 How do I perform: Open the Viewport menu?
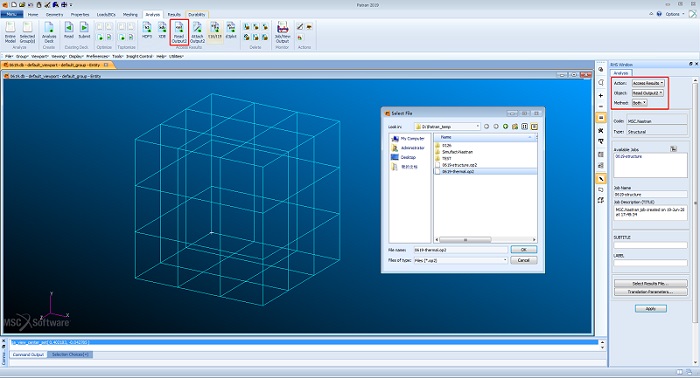pos(40,57)
